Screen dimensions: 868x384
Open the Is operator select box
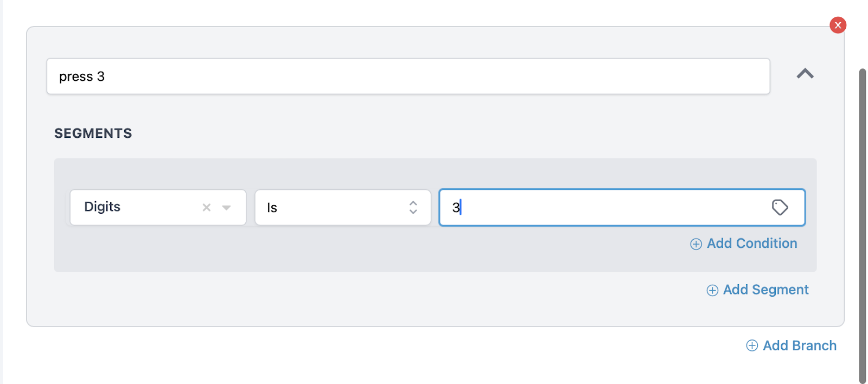click(343, 207)
